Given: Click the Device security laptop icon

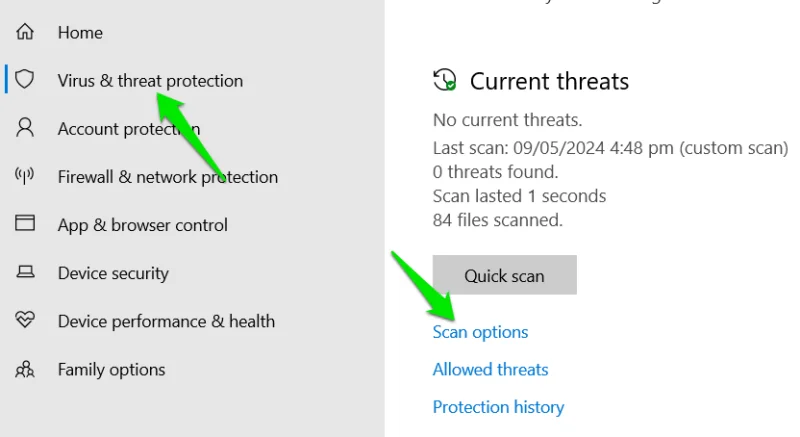Looking at the screenshot, I should 25,273.
